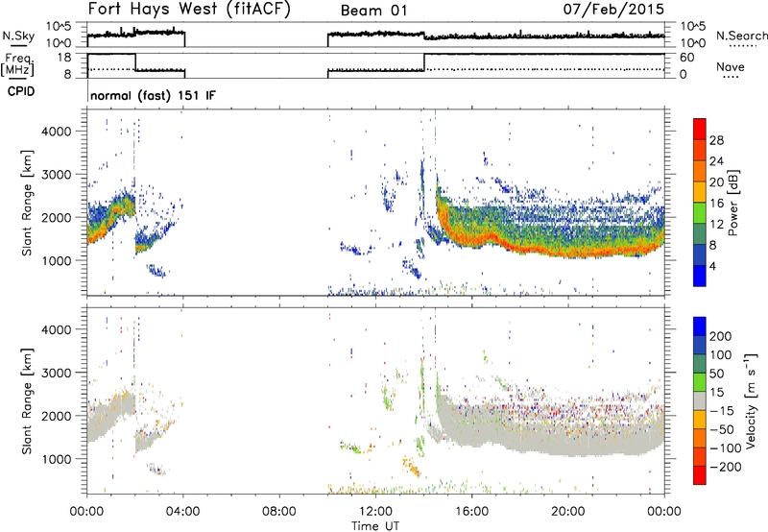Click the "Nave" legend label
Viewport: 768px width, 532px height.
[x=731, y=66]
